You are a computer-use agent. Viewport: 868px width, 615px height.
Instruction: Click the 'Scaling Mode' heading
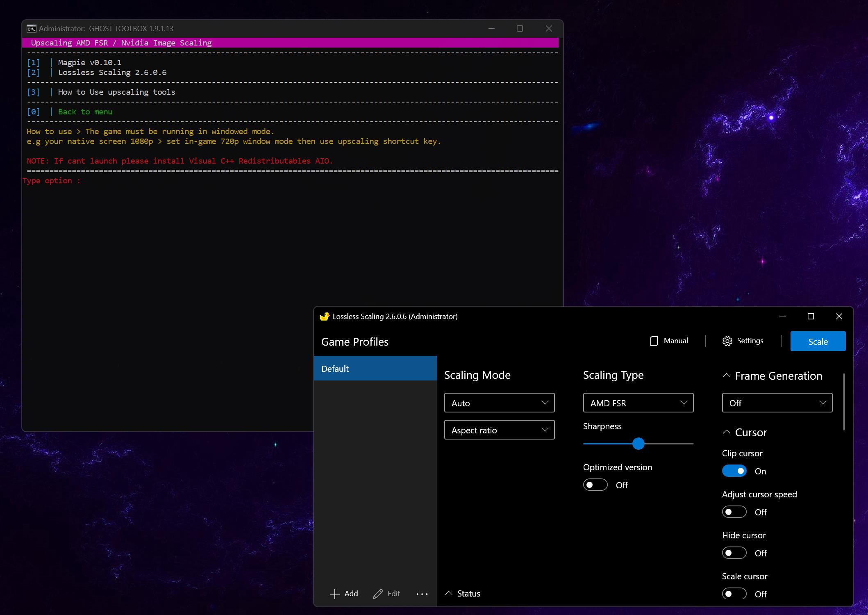click(477, 375)
